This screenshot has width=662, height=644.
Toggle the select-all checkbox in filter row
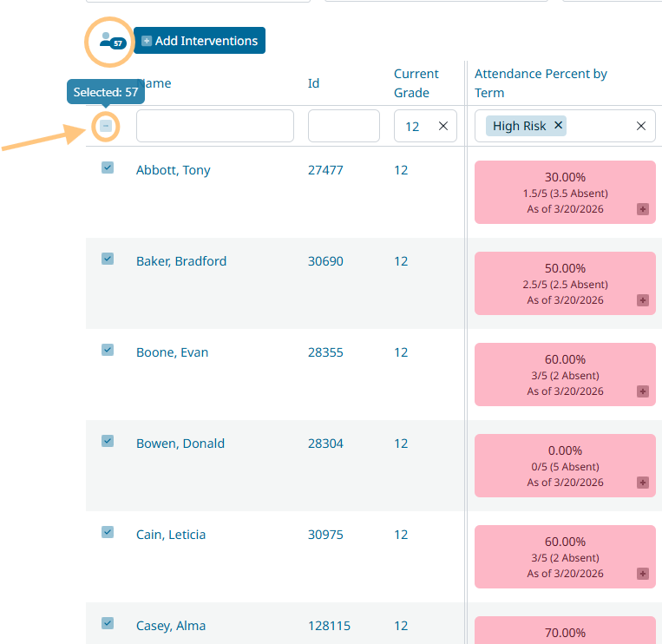(106, 127)
